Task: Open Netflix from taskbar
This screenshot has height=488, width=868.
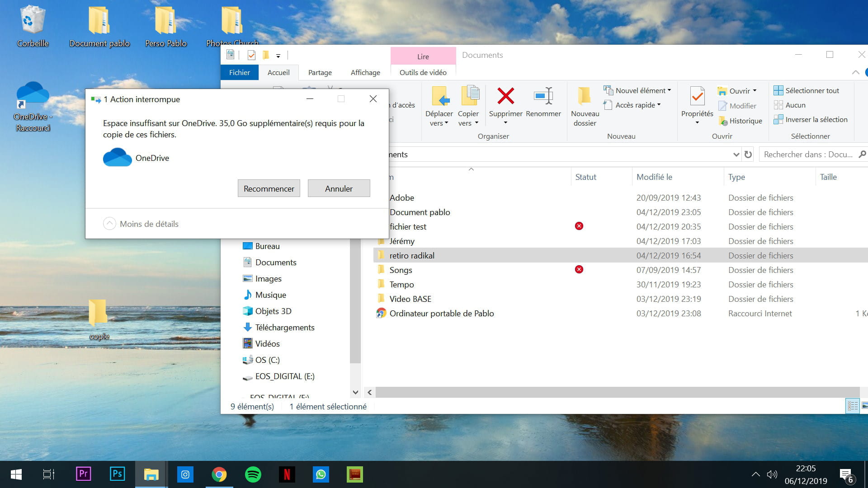Action: (x=287, y=474)
